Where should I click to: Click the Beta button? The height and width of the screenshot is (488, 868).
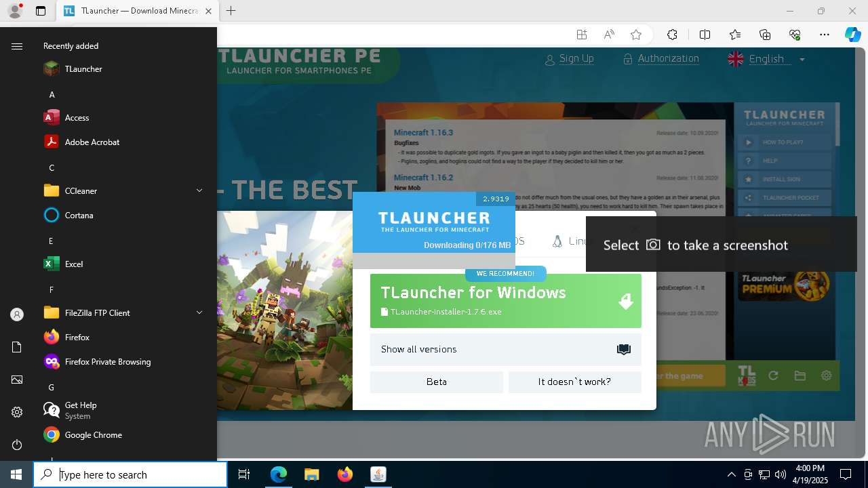click(x=437, y=382)
